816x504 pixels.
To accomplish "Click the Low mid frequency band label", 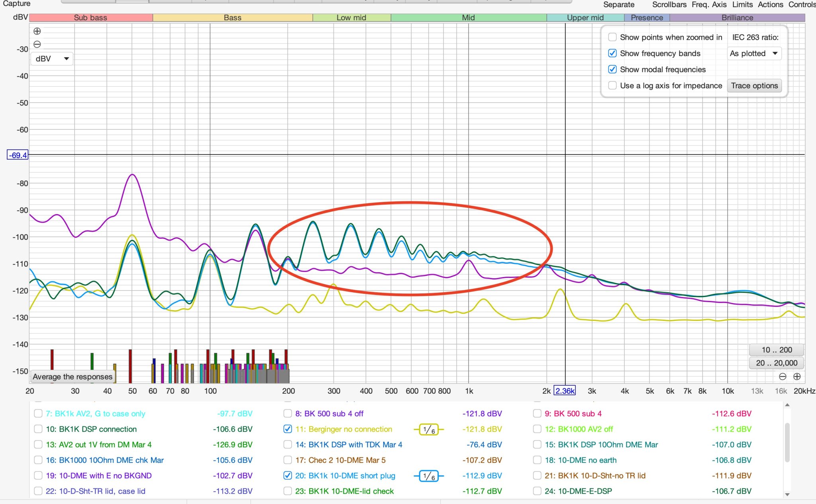I will point(351,18).
